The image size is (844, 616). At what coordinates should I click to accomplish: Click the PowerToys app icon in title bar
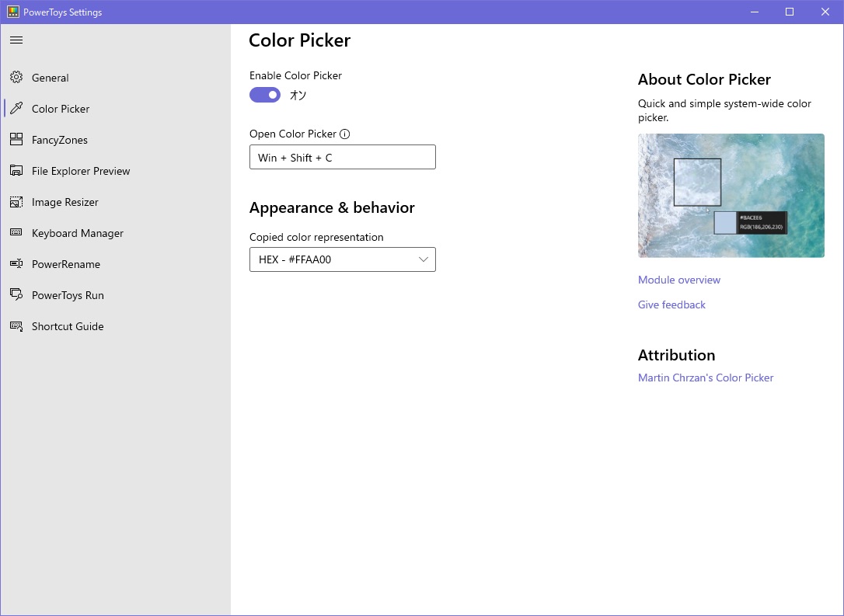pos(13,12)
